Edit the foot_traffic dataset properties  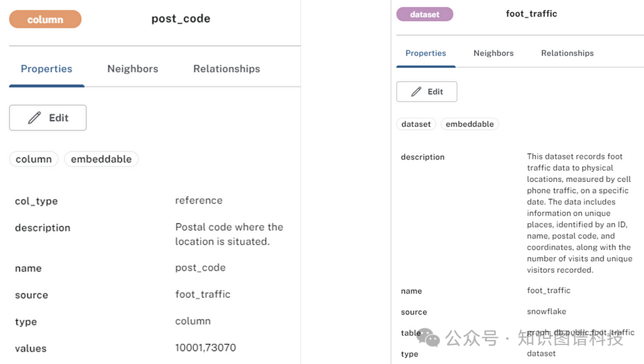(x=427, y=91)
